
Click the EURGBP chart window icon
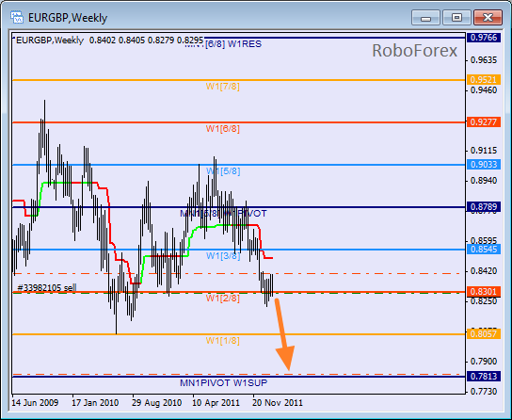[x=17, y=17]
